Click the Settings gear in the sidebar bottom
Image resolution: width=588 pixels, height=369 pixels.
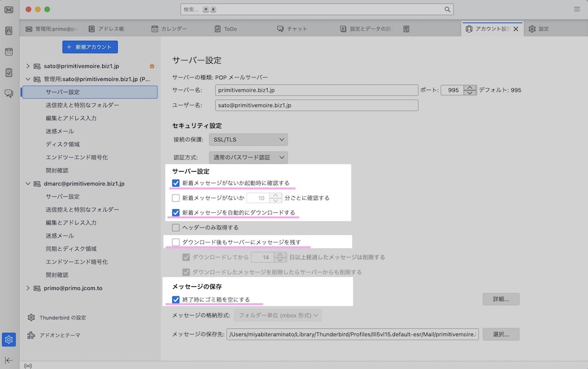(x=9, y=340)
